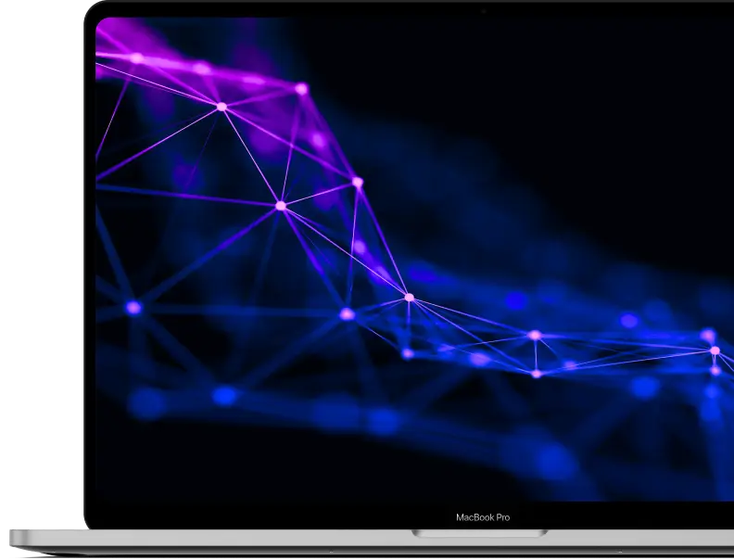Click the soft blue dot above the right-side network
734x560 pixels.
coord(628,321)
